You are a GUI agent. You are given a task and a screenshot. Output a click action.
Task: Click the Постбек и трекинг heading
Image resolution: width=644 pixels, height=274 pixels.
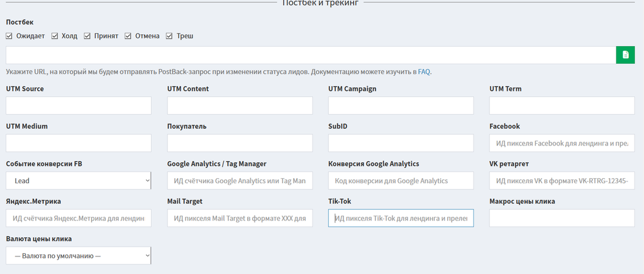click(x=320, y=3)
